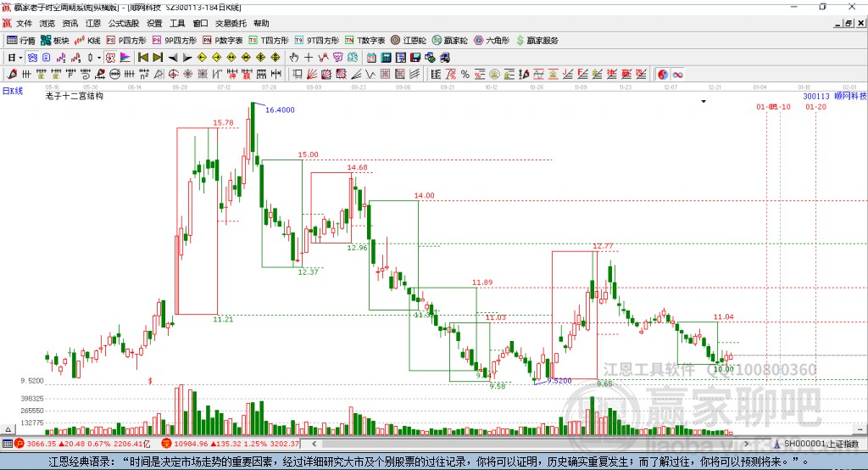Screen dimensions: 868x470
Task: Open the P四方形 tool
Action: (x=126, y=41)
